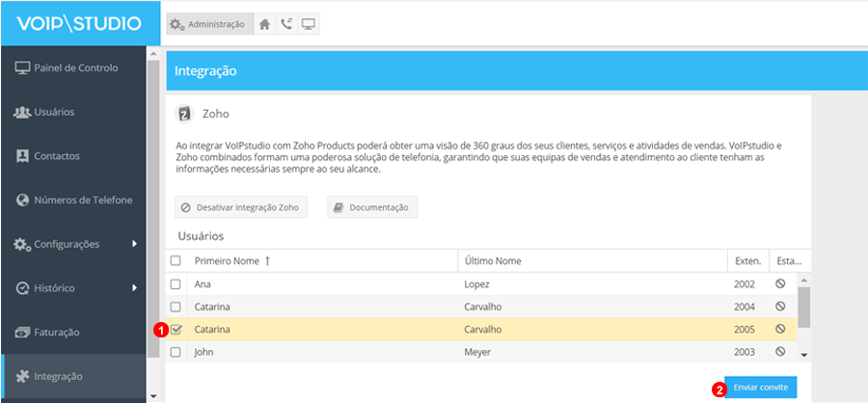
Task: Sort by Exten. column header
Action: coord(748,260)
